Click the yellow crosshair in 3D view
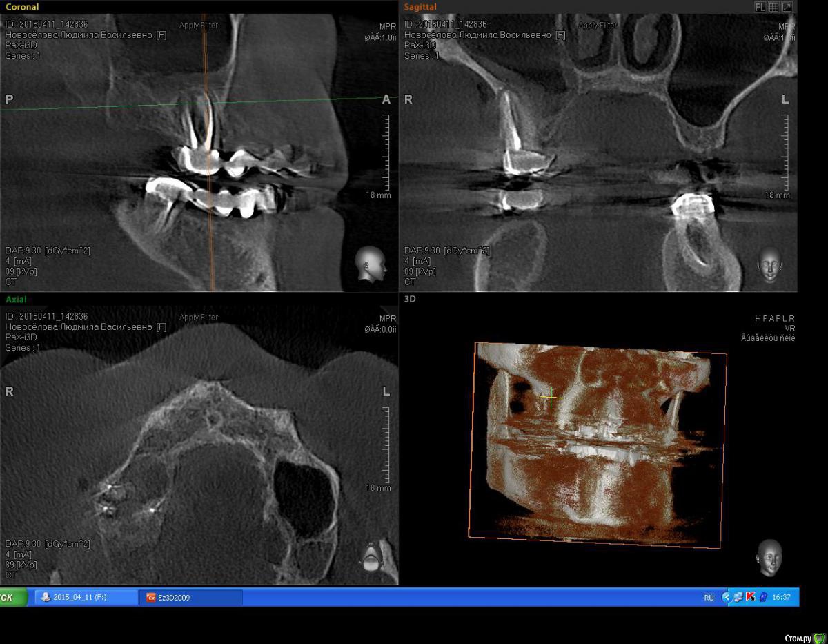Viewport: 828px width, 644px height. click(x=551, y=397)
